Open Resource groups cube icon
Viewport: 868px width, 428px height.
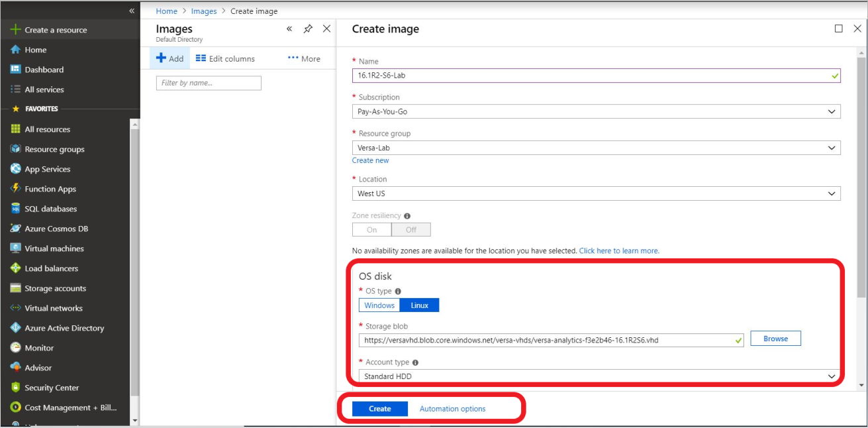click(15, 149)
